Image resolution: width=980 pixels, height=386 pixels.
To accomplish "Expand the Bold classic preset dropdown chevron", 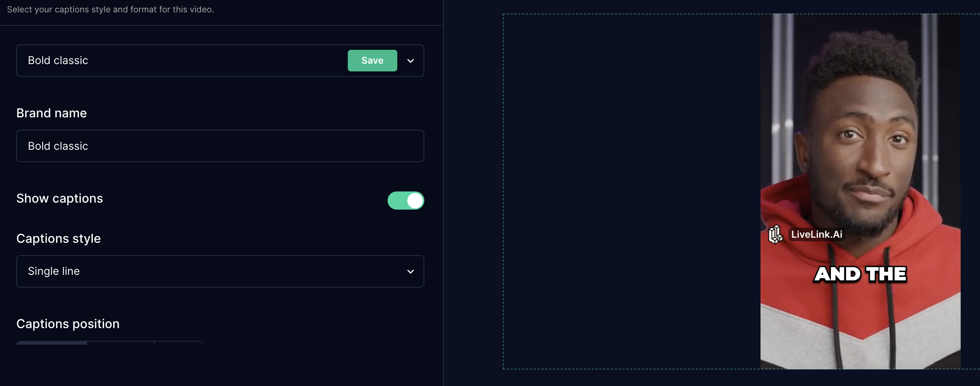I will [x=410, y=61].
